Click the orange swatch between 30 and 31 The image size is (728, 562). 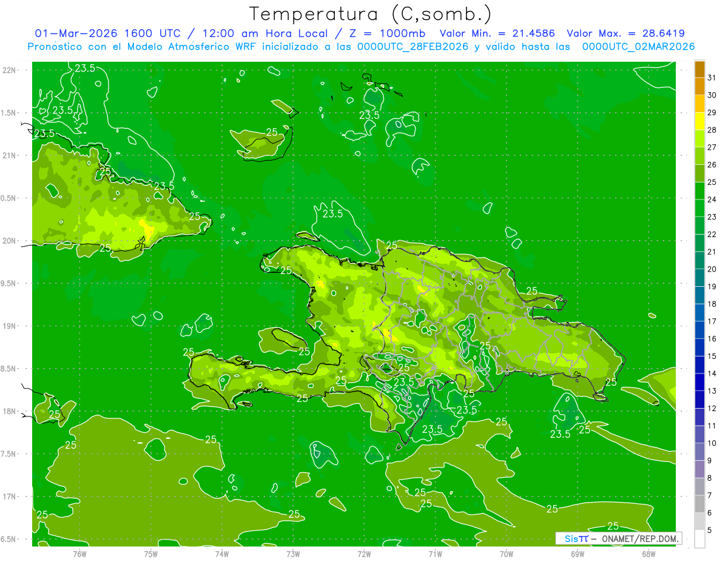[699, 87]
